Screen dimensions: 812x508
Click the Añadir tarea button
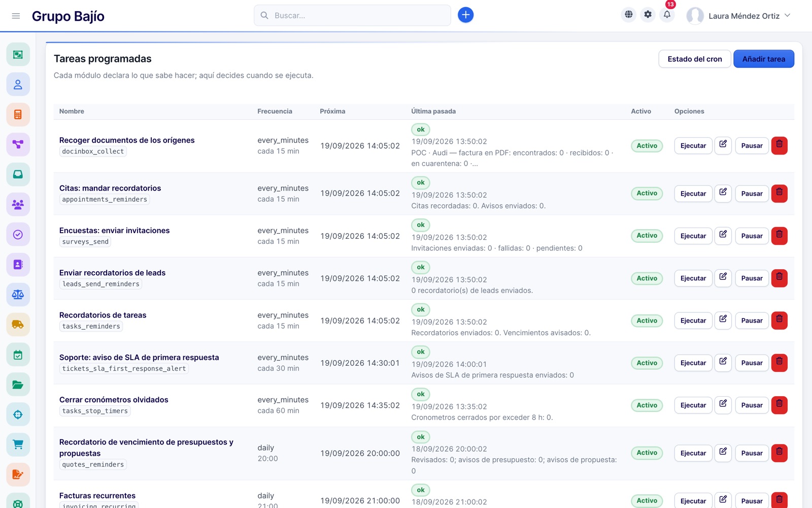764,59
